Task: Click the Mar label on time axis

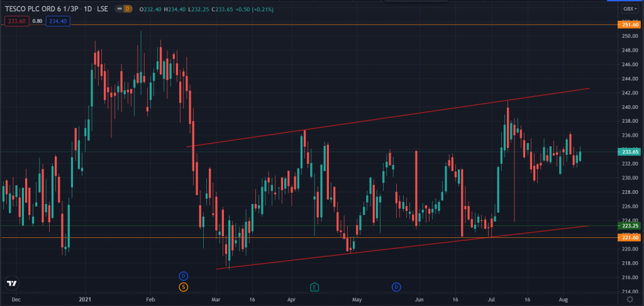Action: (216, 300)
